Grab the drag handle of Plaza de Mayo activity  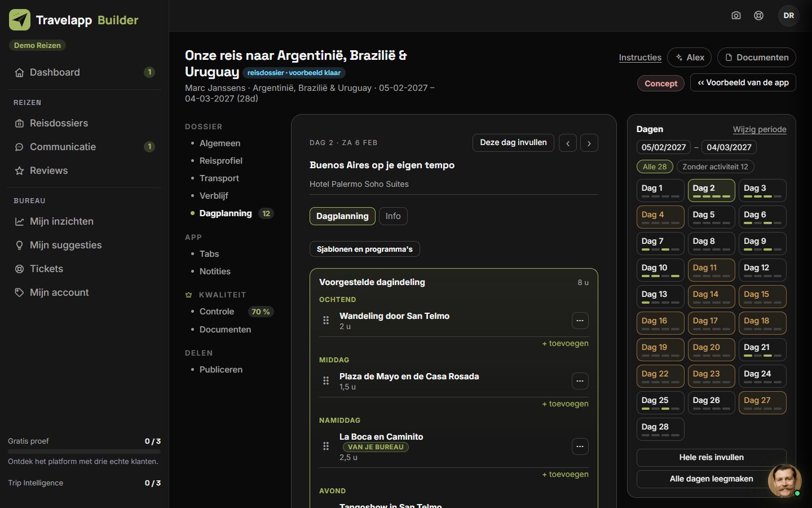(326, 381)
